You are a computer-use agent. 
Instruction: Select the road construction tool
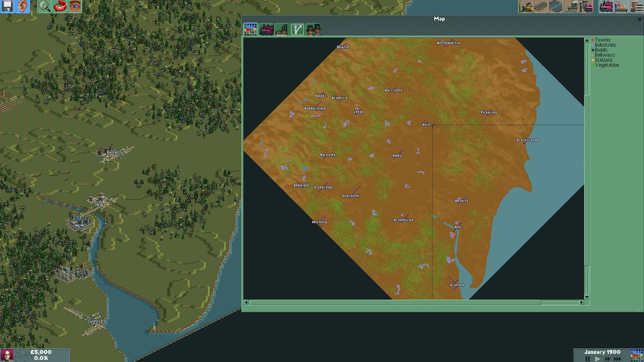pos(556,7)
